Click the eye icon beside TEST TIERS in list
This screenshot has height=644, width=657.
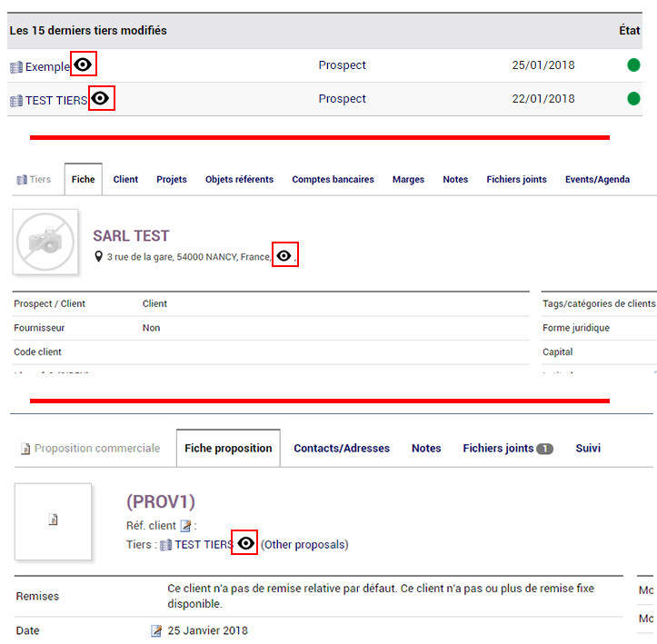pos(100,98)
